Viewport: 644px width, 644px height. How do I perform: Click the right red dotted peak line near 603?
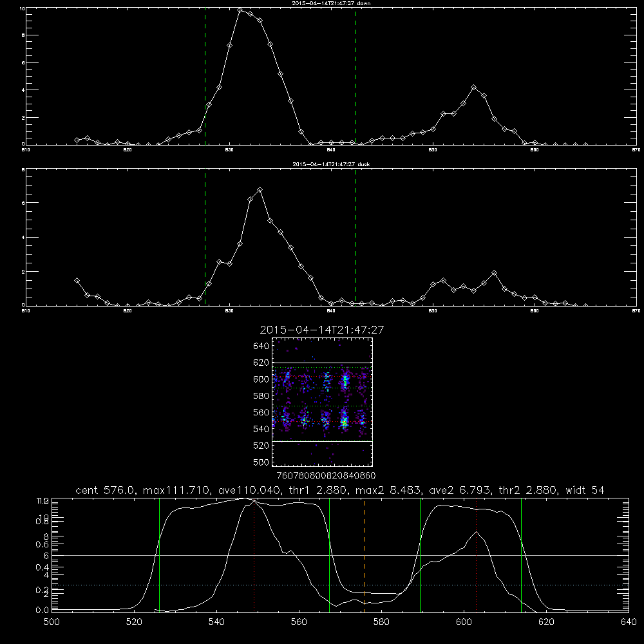[476, 554]
